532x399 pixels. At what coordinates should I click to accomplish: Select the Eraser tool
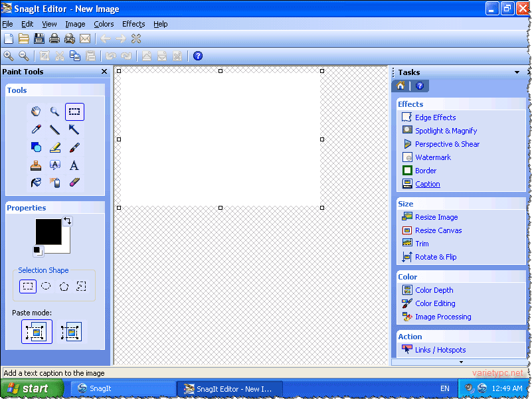[74, 183]
